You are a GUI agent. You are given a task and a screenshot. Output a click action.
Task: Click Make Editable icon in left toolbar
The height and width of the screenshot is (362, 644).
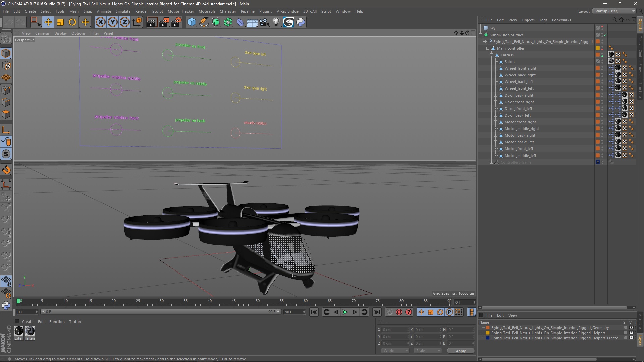pos(6,38)
